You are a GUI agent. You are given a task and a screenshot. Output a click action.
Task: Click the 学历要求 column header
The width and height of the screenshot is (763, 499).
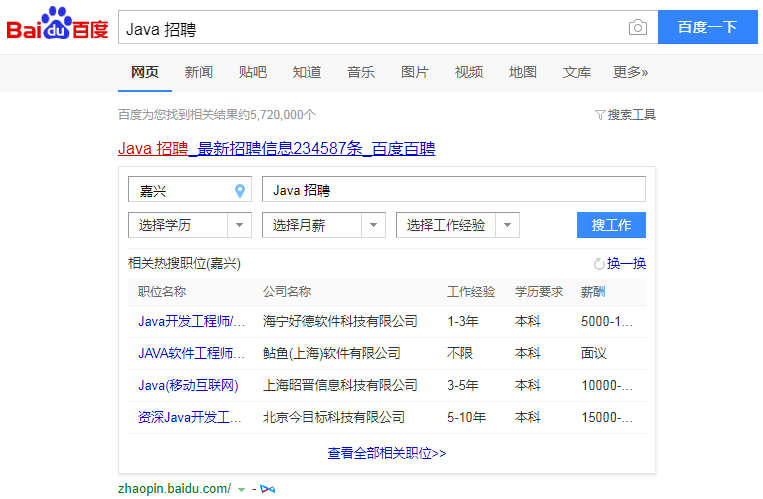click(x=539, y=292)
